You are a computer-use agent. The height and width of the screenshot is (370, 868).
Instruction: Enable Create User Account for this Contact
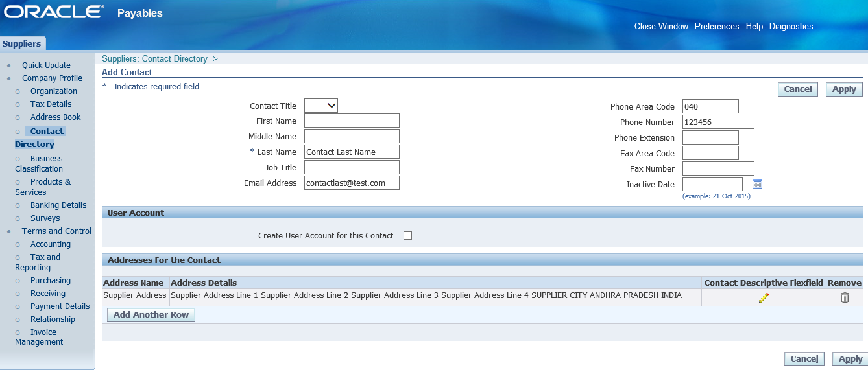pyautogui.click(x=407, y=236)
